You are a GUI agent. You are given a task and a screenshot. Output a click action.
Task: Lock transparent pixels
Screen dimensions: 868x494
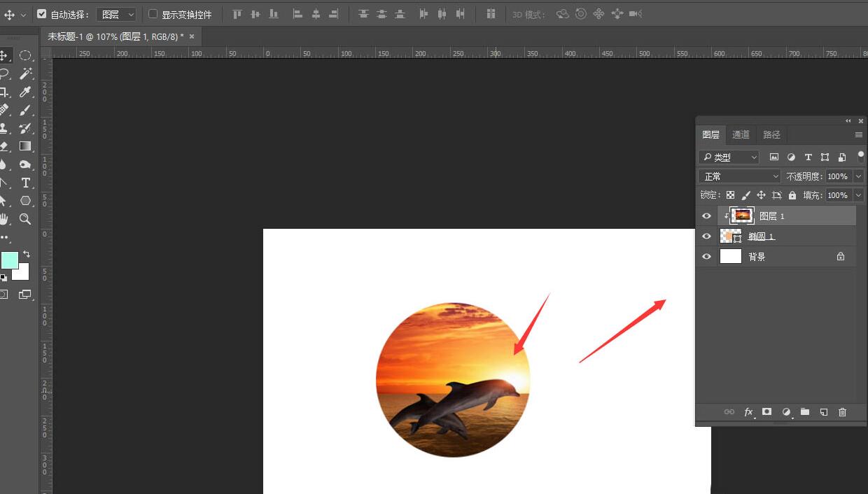tap(731, 195)
